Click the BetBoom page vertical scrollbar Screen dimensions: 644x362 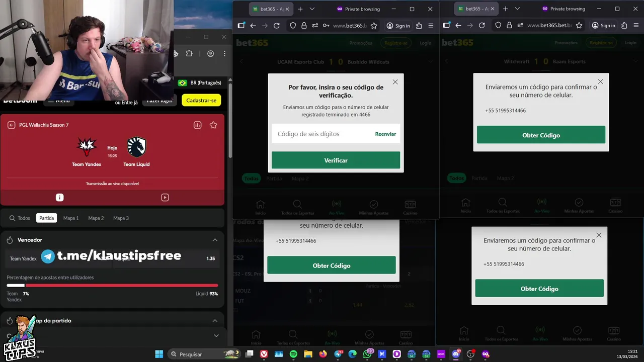[x=229, y=121]
